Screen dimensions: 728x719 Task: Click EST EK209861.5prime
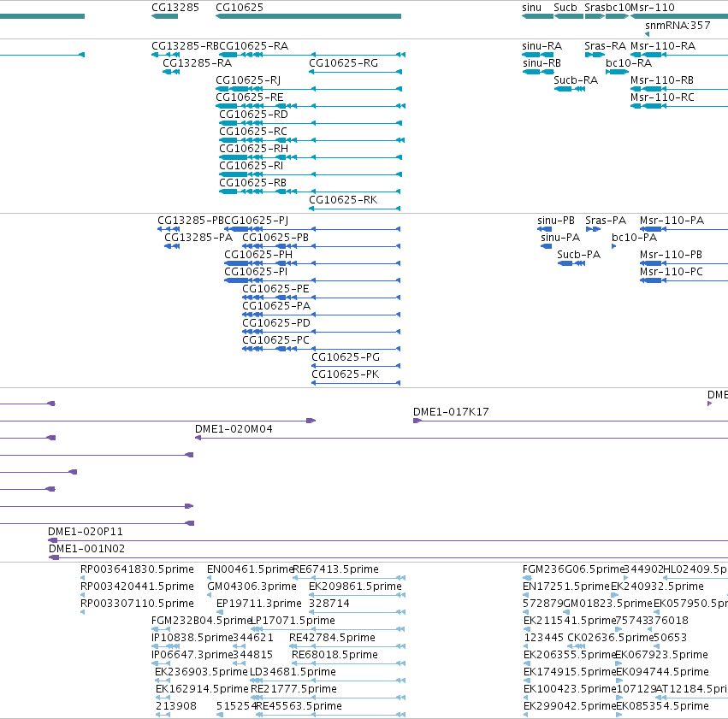point(355,586)
